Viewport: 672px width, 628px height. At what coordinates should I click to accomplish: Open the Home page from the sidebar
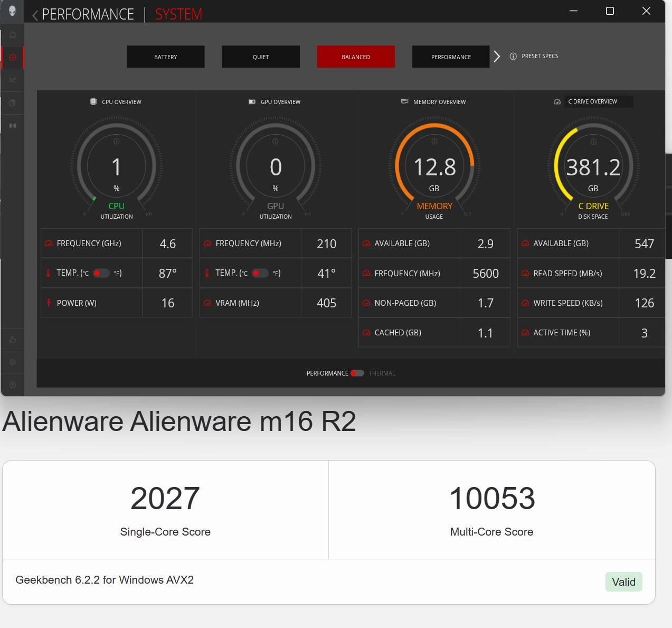pos(13,35)
